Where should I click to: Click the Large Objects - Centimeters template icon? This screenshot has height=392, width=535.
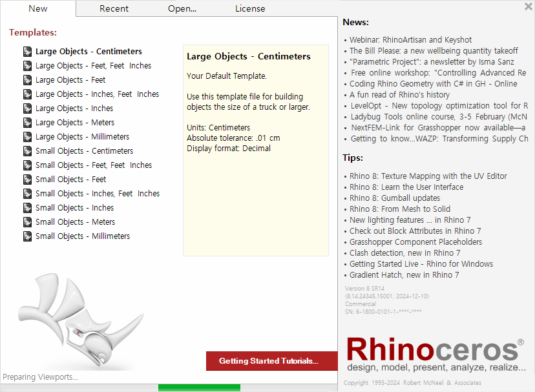pos(27,52)
